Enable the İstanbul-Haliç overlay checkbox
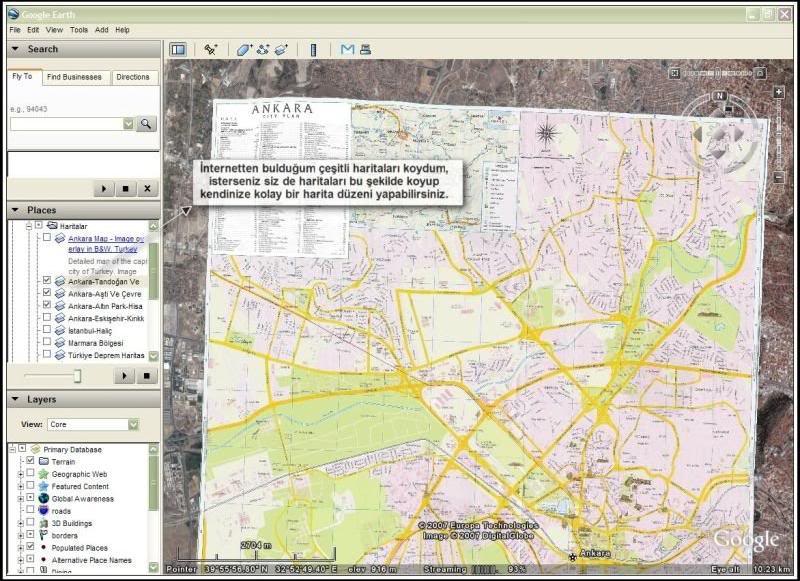 [47, 330]
